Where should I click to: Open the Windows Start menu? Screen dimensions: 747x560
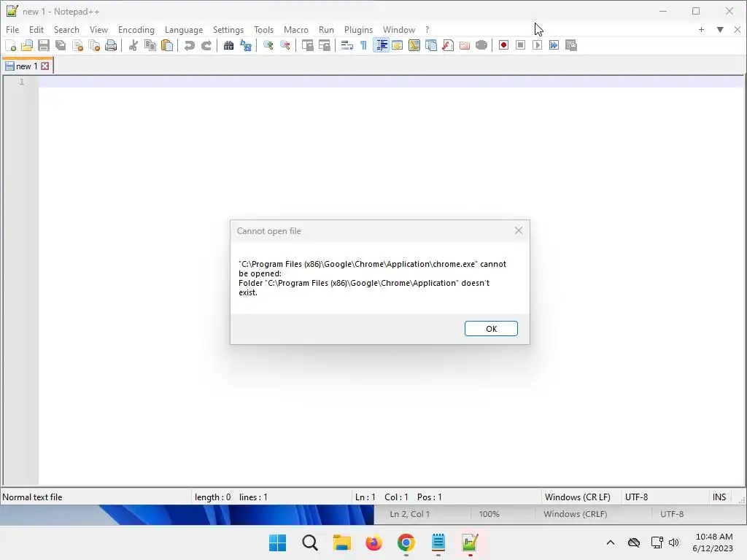pos(278,542)
